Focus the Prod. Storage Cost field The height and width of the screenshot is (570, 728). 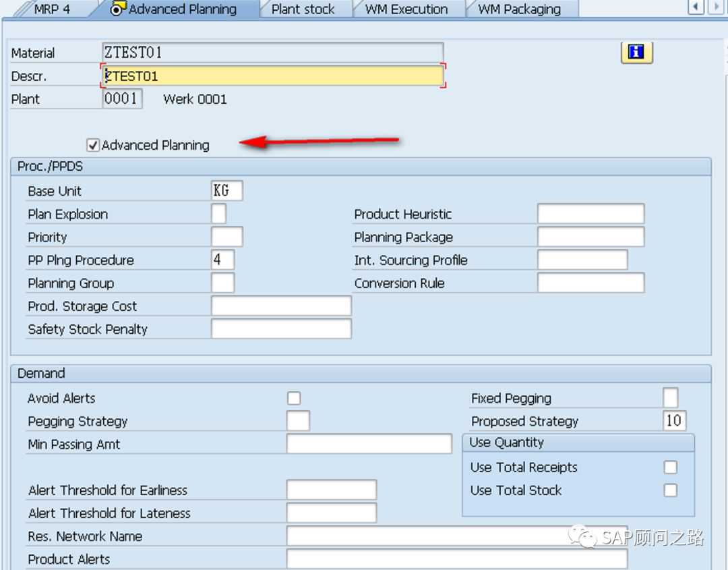click(x=281, y=306)
